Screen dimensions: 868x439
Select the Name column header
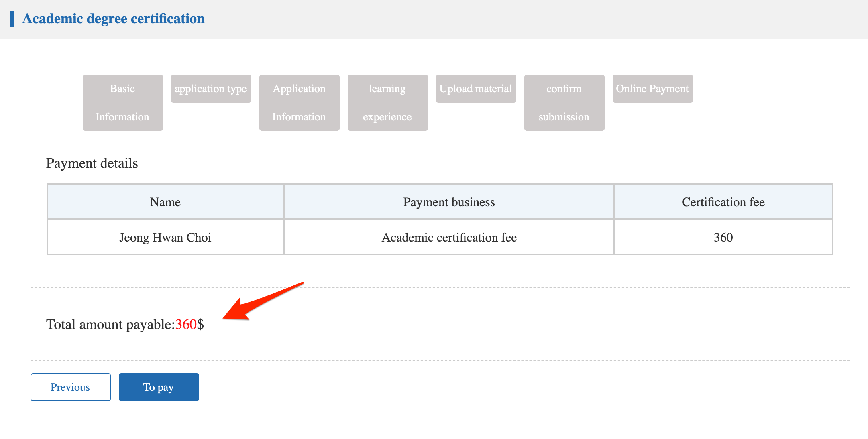165,202
